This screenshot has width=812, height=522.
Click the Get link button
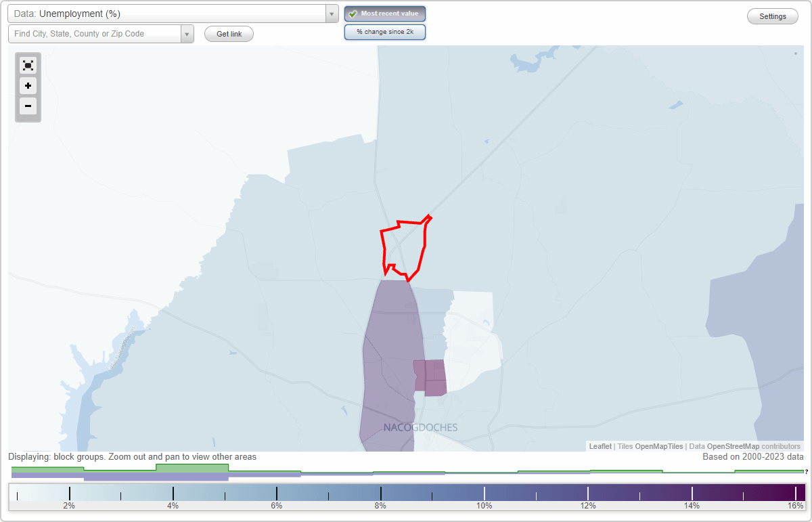pos(229,34)
